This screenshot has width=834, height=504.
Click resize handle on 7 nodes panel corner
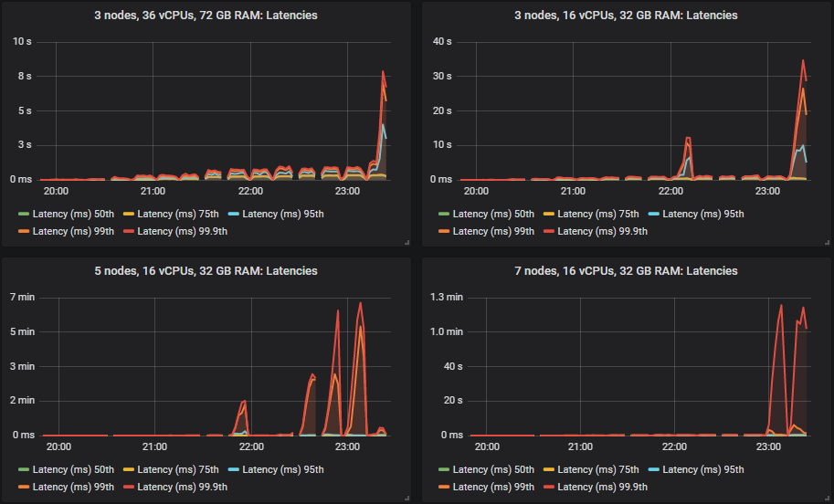coord(826,498)
